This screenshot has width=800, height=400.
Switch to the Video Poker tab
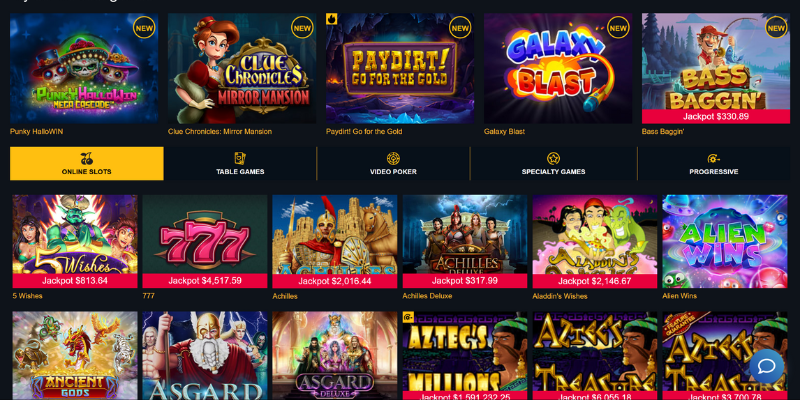(x=393, y=163)
